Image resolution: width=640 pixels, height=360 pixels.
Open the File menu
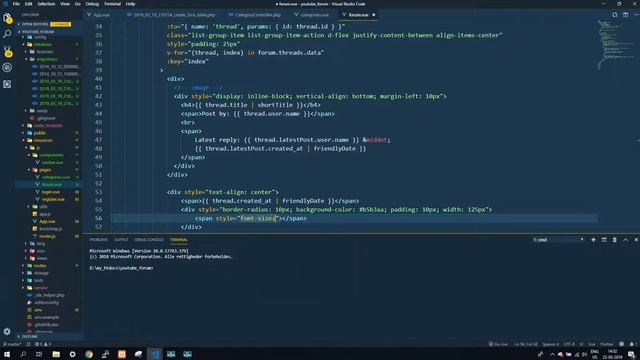16,4
